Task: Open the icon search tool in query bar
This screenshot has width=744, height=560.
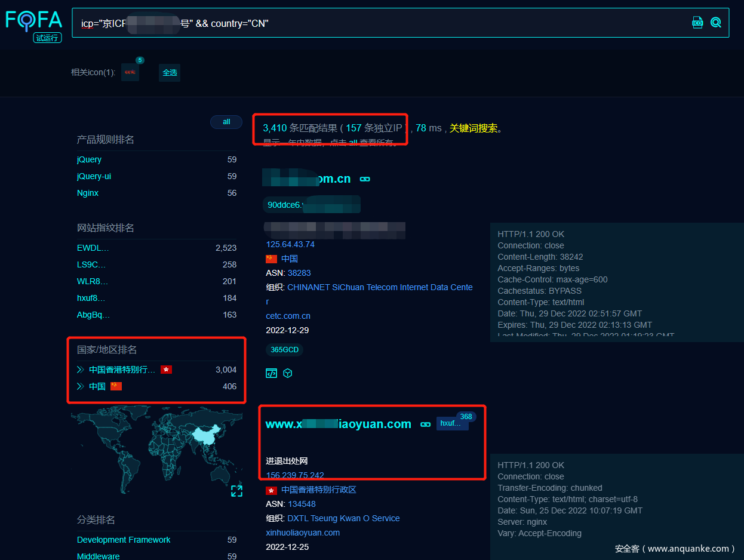Action: (x=697, y=23)
